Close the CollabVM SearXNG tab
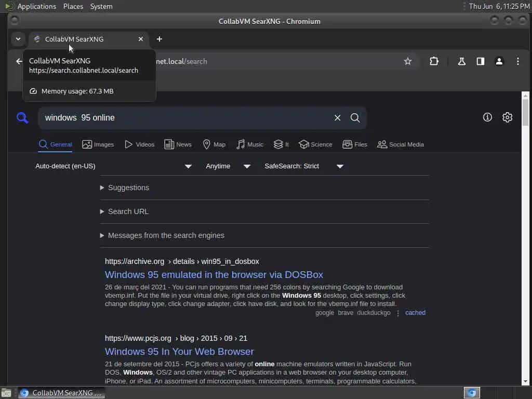532x399 pixels. [x=141, y=39]
